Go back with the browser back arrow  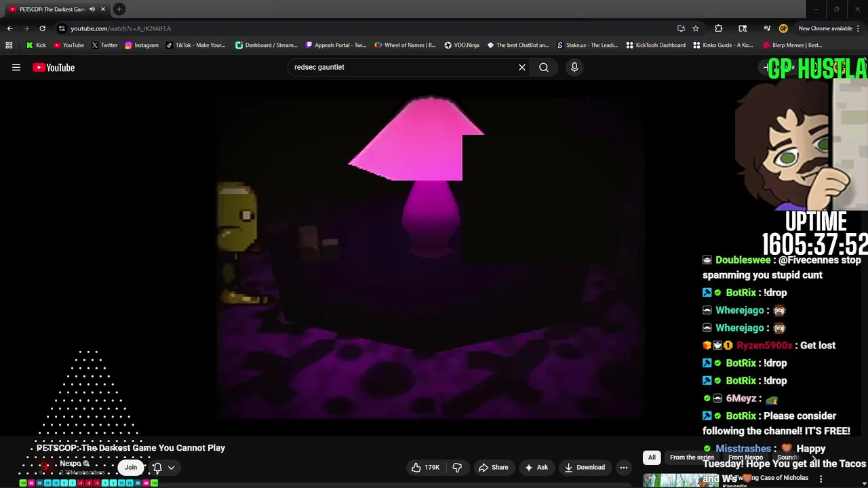point(9,28)
